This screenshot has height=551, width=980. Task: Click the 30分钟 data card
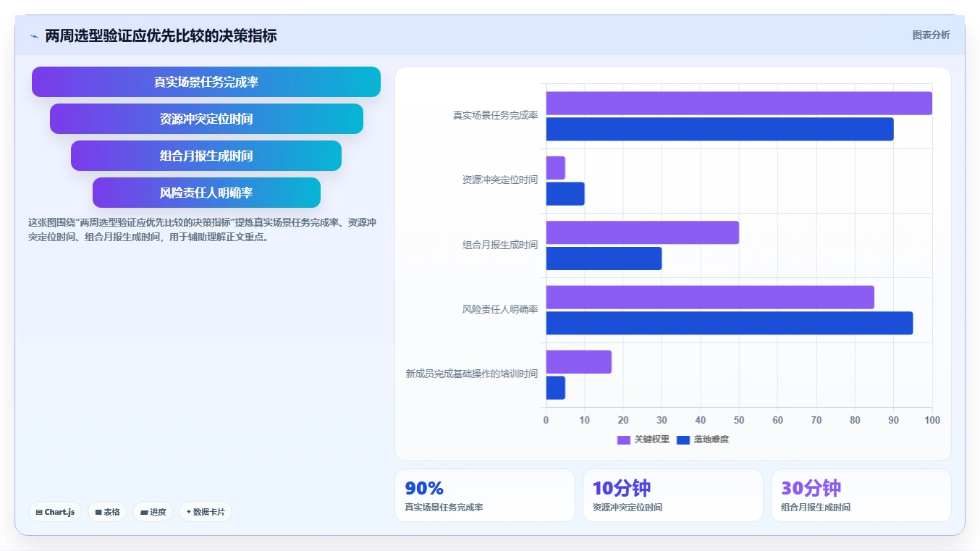[861, 495]
